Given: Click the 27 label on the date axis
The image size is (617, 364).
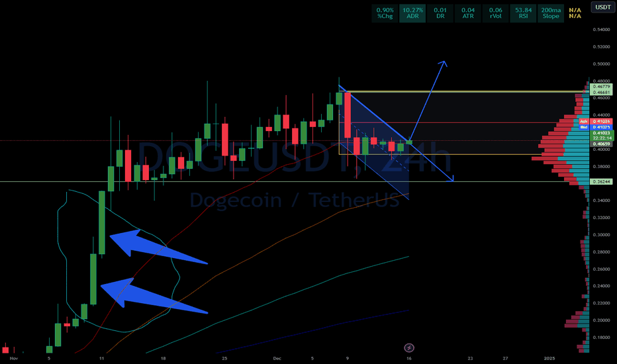Looking at the screenshot, I should (505, 359).
